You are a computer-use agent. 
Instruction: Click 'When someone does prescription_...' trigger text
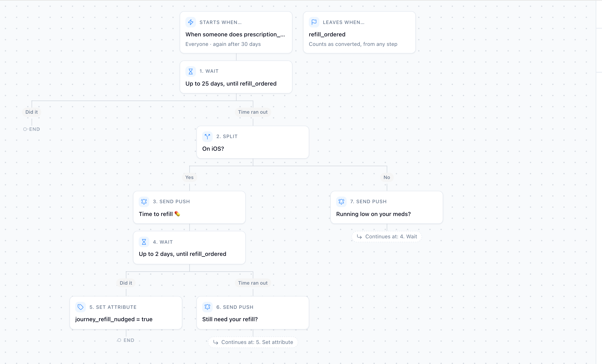(x=235, y=35)
